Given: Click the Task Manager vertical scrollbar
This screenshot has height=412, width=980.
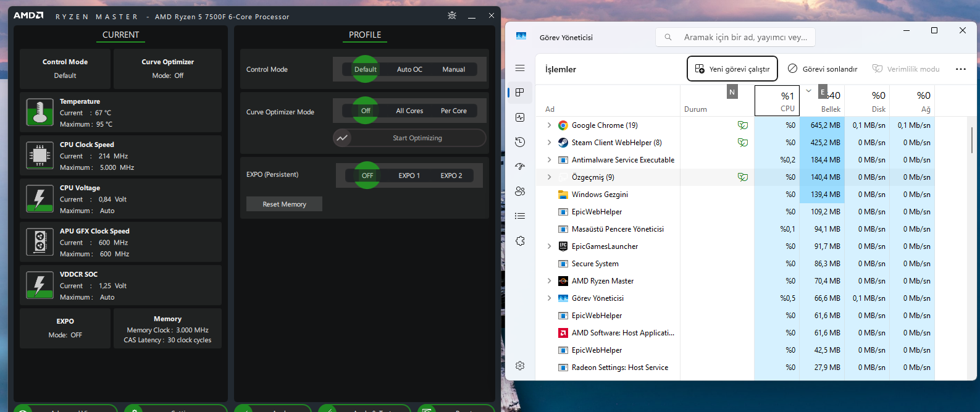Looking at the screenshot, I should (972, 140).
